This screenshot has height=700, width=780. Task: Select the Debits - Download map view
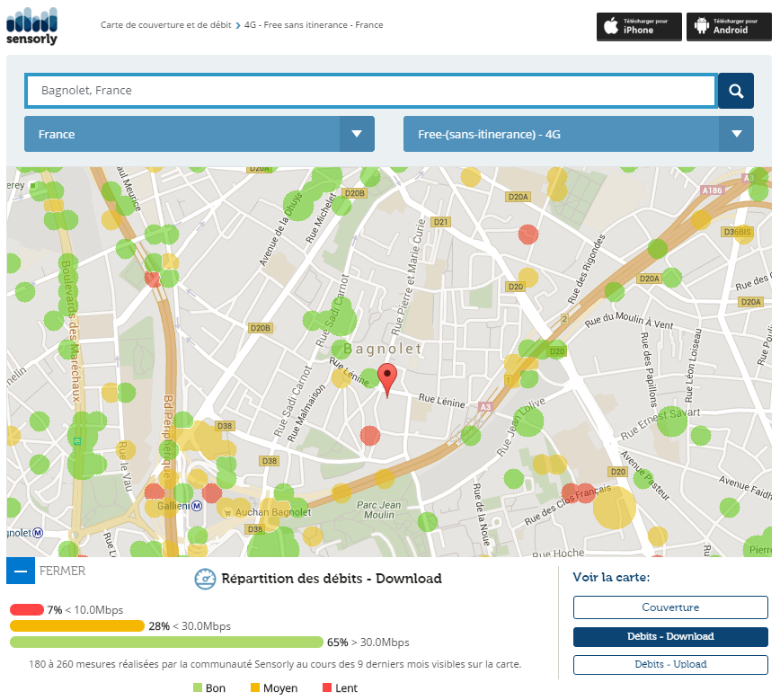(670, 636)
